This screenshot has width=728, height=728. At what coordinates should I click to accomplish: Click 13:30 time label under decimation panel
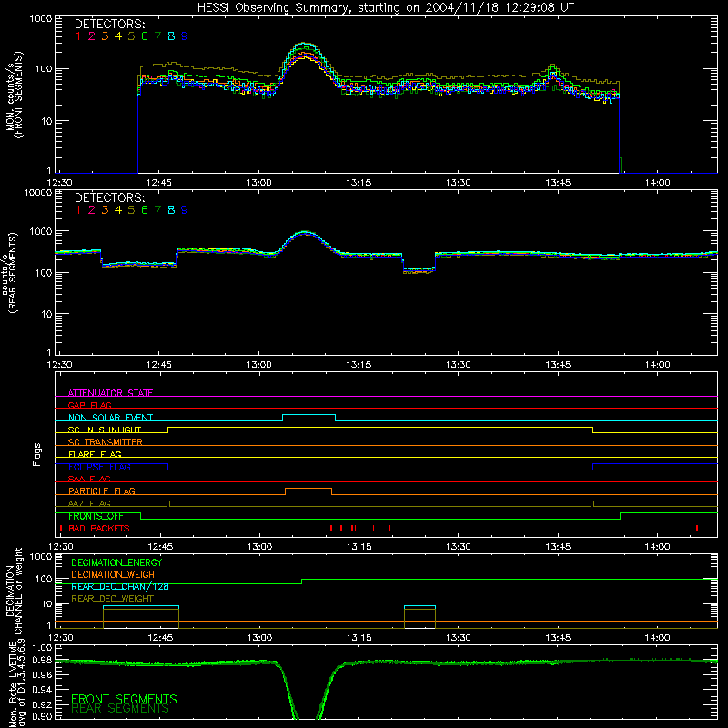tap(459, 638)
